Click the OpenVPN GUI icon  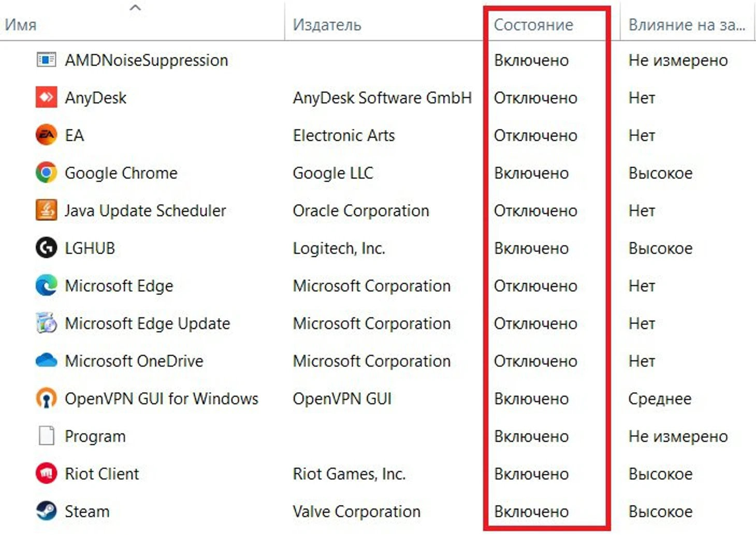click(46, 398)
